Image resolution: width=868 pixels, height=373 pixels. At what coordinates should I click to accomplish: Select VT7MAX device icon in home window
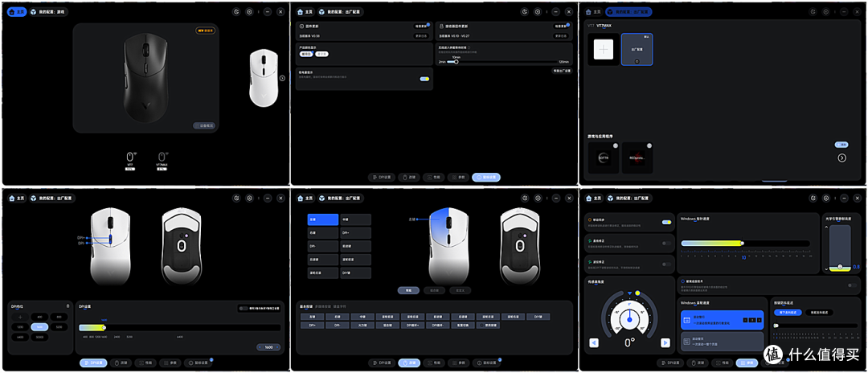click(162, 157)
